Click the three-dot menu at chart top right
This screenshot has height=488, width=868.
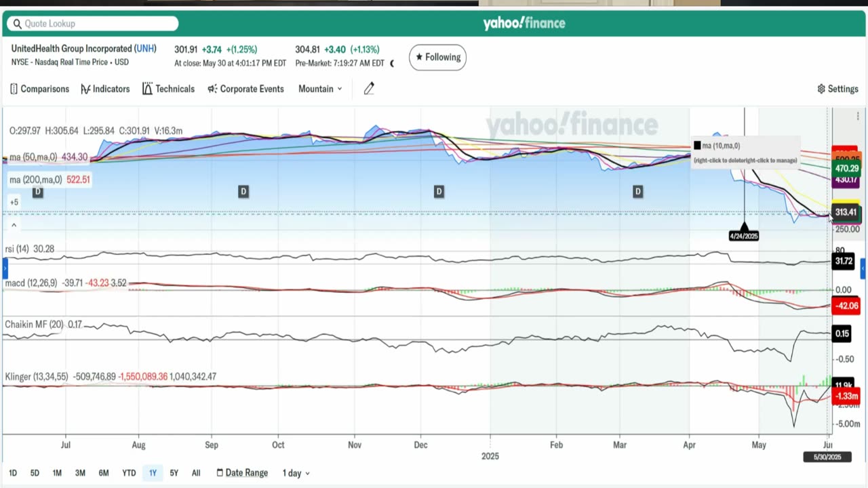[858, 117]
